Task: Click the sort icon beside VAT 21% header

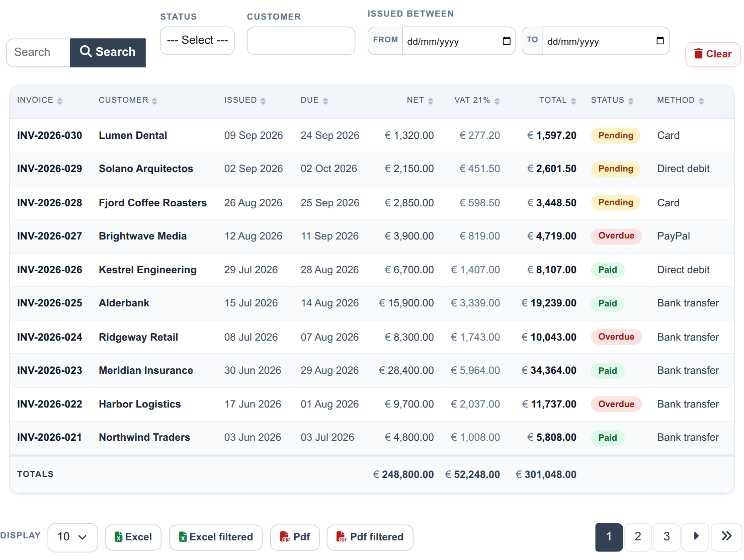Action: (497, 101)
